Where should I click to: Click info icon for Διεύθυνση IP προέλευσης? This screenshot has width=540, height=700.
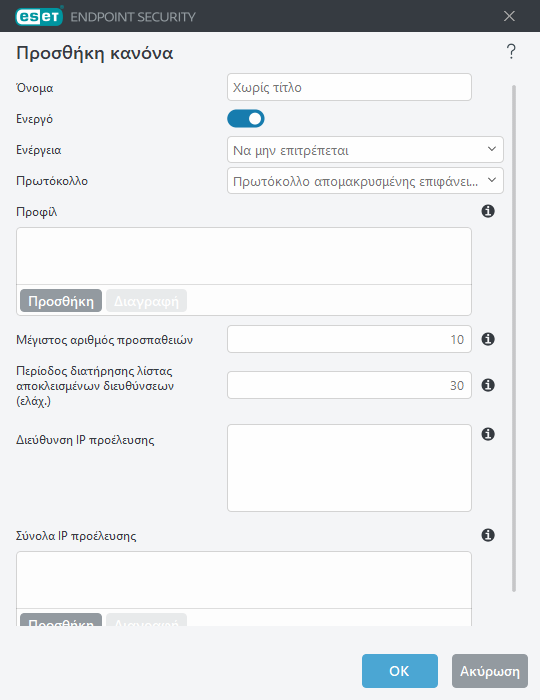(488, 434)
